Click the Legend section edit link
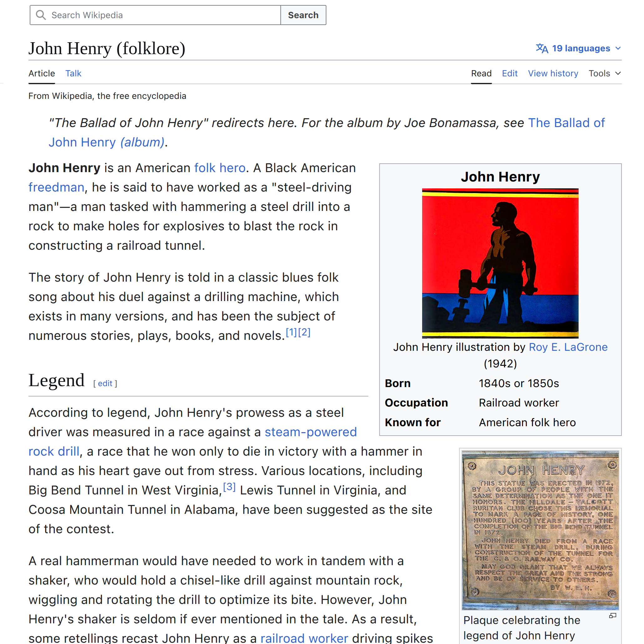The height and width of the screenshot is (644, 644). 105,383
